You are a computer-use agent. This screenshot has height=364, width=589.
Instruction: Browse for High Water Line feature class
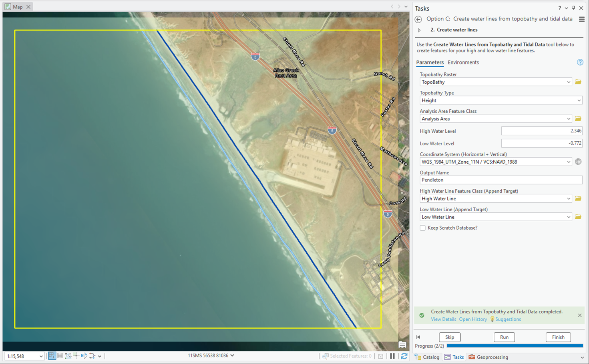pyautogui.click(x=578, y=198)
